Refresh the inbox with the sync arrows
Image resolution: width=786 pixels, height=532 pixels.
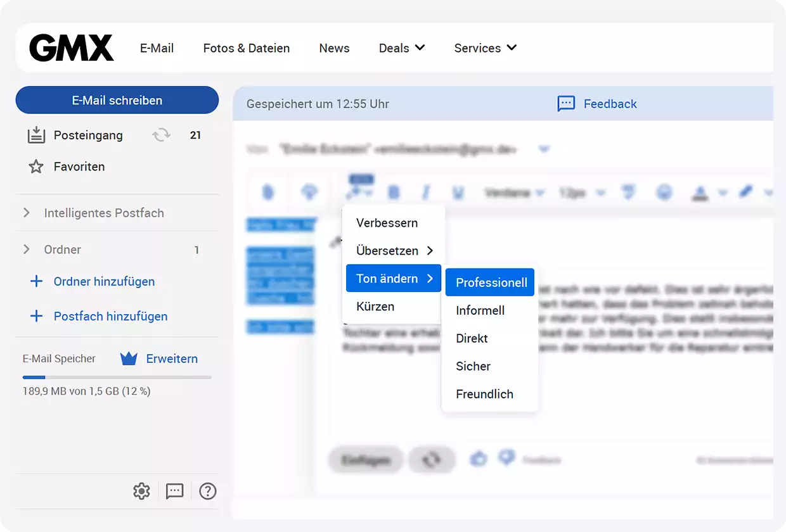162,135
